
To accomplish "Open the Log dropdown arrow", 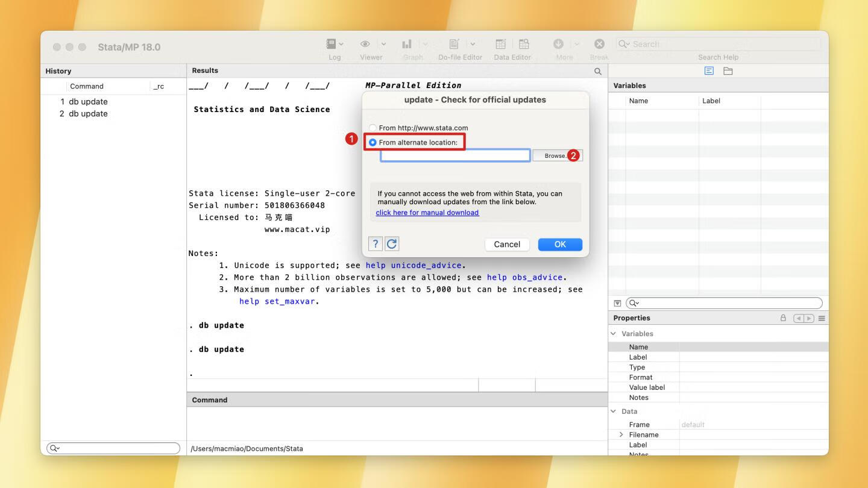I will [341, 44].
